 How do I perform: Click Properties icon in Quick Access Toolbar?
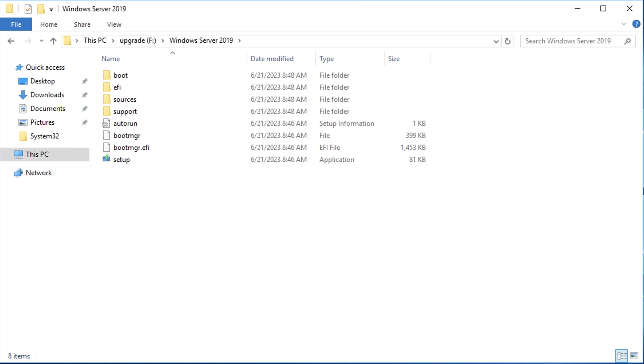coord(28,9)
